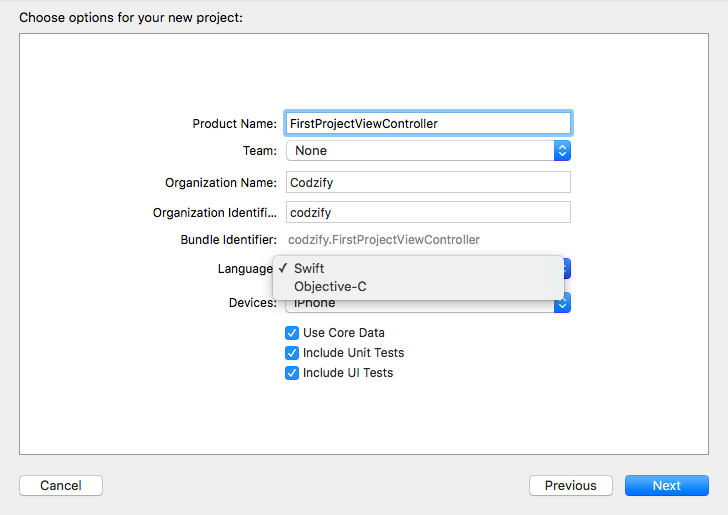Image resolution: width=728 pixels, height=515 pixels.
Task: Click the Bundle Identifier value text
Action: [384, 240]
